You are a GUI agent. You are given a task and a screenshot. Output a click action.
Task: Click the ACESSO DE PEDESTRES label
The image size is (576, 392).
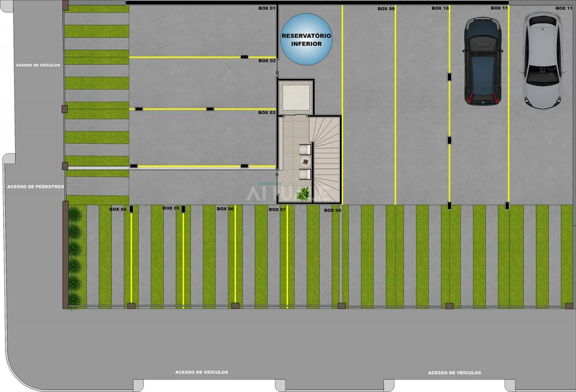pyautogui.click(x=36, y=187)
